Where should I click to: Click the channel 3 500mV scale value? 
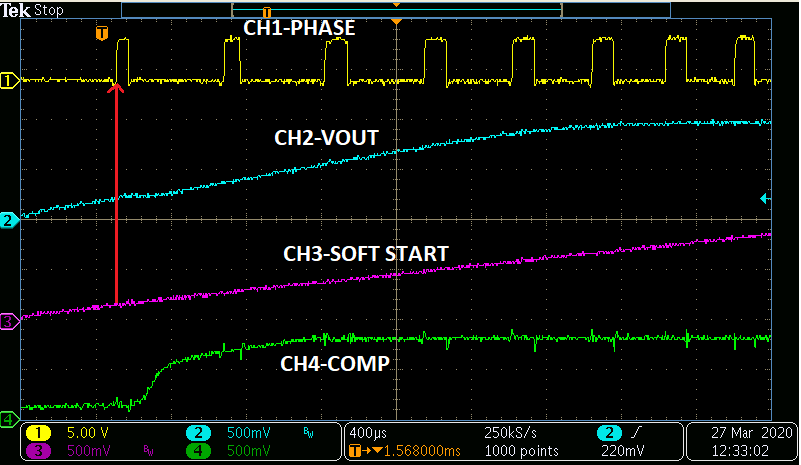coord(89,451)
